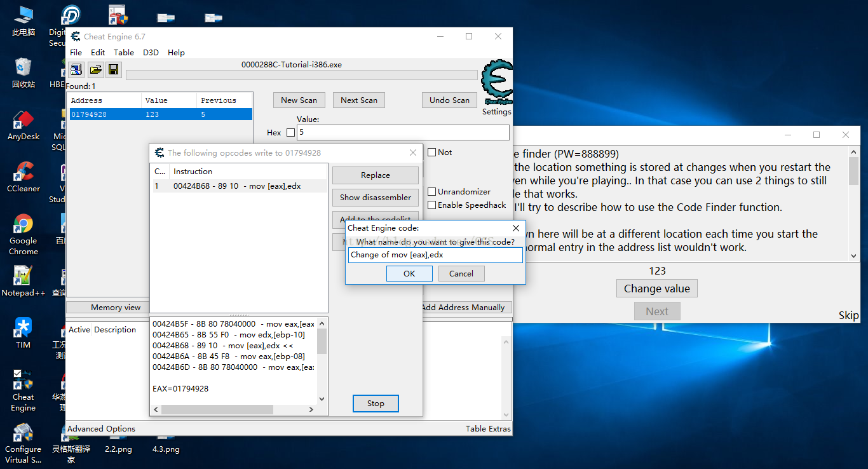The height and width of the screenshot is (469, 868).
Task: Click the code name text input field
Action: pyautogui.click(x=435, y=255)
